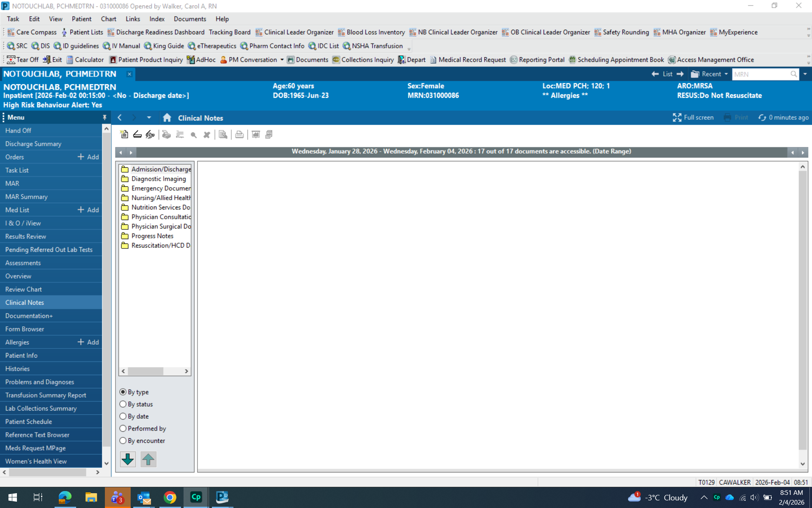Open the Documents menu in menu bar
812x508 pixels.
tap(189, 19)
